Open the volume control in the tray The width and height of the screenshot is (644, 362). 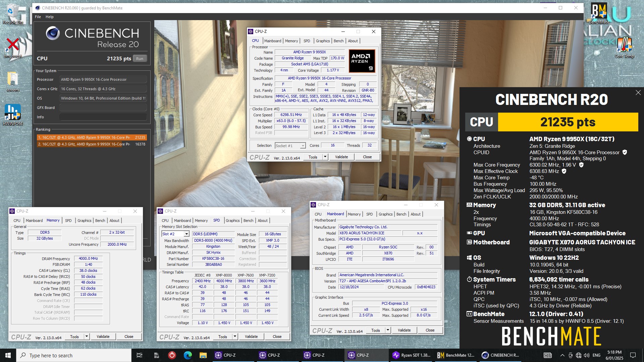[x=587, y=355]
